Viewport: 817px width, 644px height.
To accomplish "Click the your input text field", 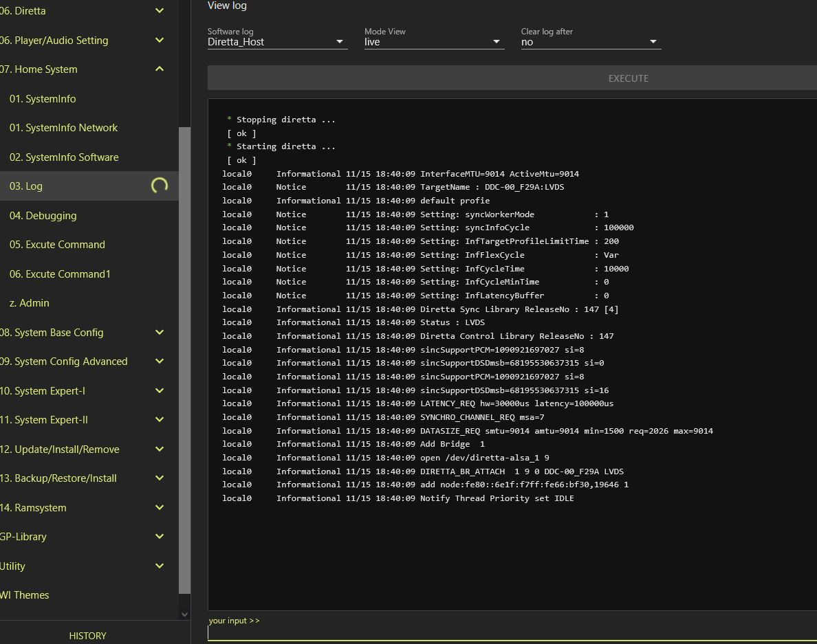I will pyautogui.click(x=512, y=633).
